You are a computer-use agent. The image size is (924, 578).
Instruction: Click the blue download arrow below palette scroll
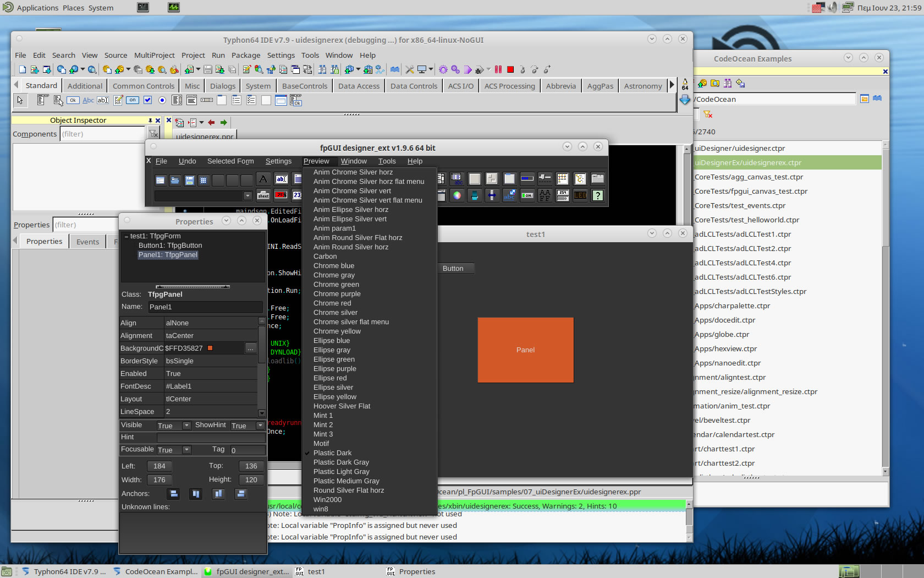685,100
